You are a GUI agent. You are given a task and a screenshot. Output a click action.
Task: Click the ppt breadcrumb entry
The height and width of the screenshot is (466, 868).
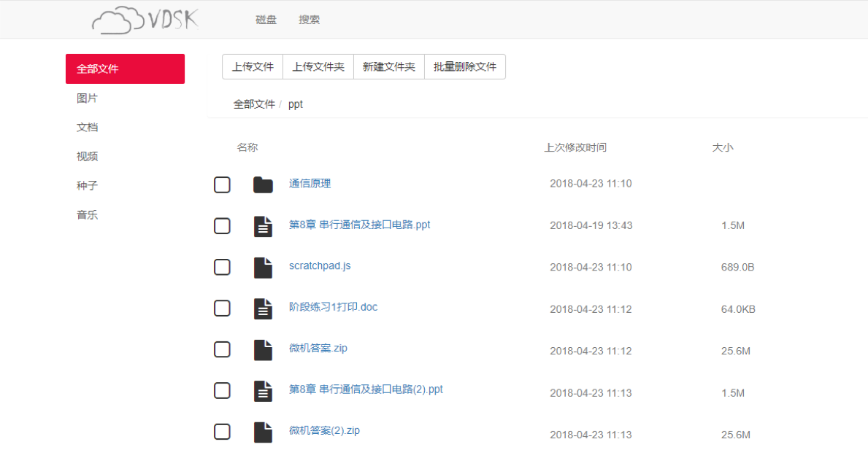pos(296,104)
